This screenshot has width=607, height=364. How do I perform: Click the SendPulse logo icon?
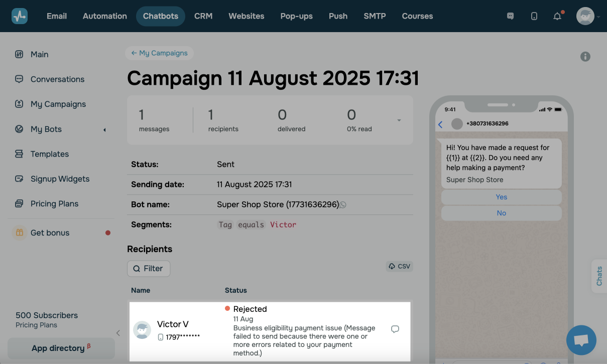tap(20, 16)
